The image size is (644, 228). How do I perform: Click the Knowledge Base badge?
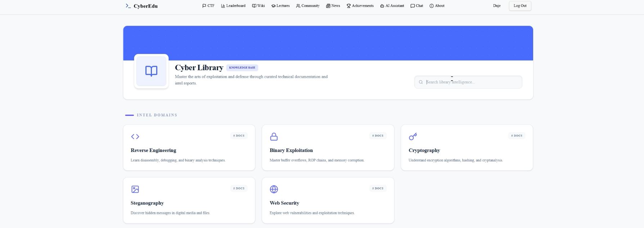[x=242, y=68]
